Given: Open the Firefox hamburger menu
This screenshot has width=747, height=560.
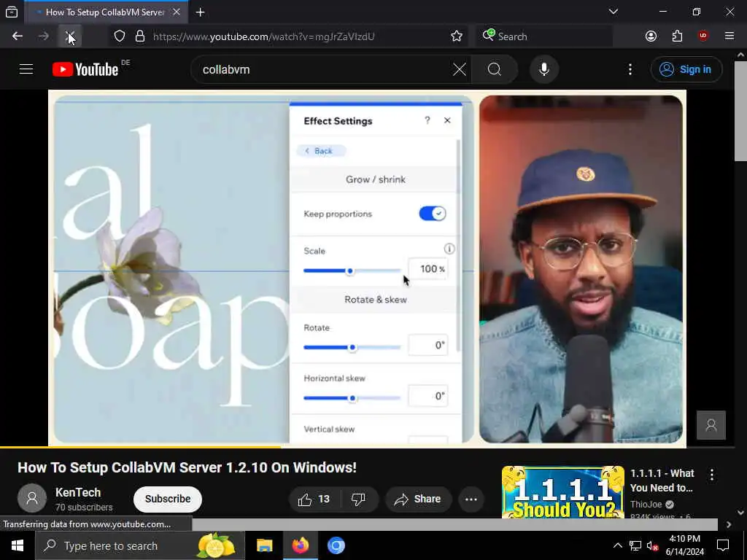Looking at the screenshot, I should coord(729,36).
